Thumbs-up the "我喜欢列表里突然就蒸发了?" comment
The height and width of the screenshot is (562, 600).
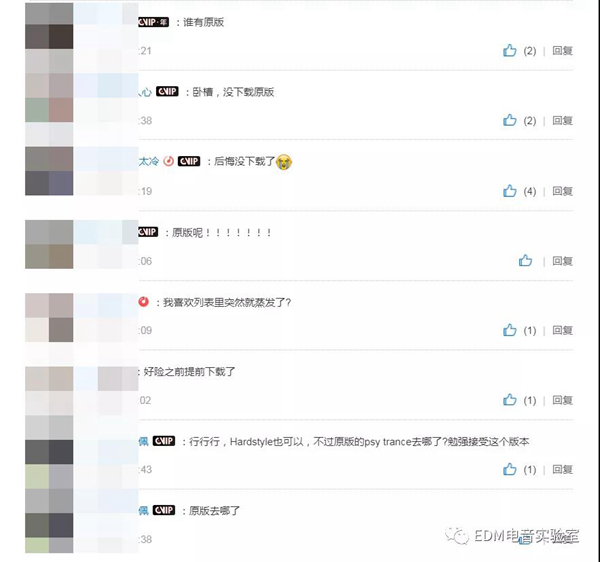[x=510, y=330]
